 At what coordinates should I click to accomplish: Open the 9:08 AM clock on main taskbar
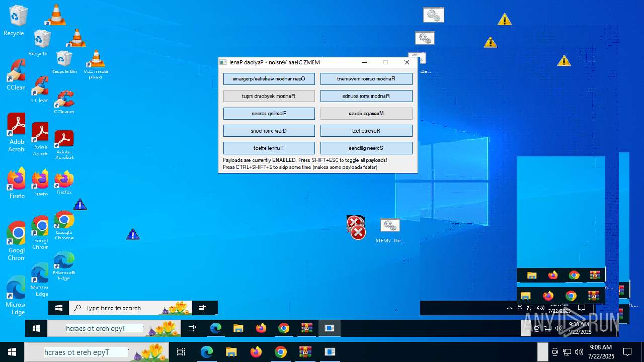pyautogui.click(x=601, y=352)
